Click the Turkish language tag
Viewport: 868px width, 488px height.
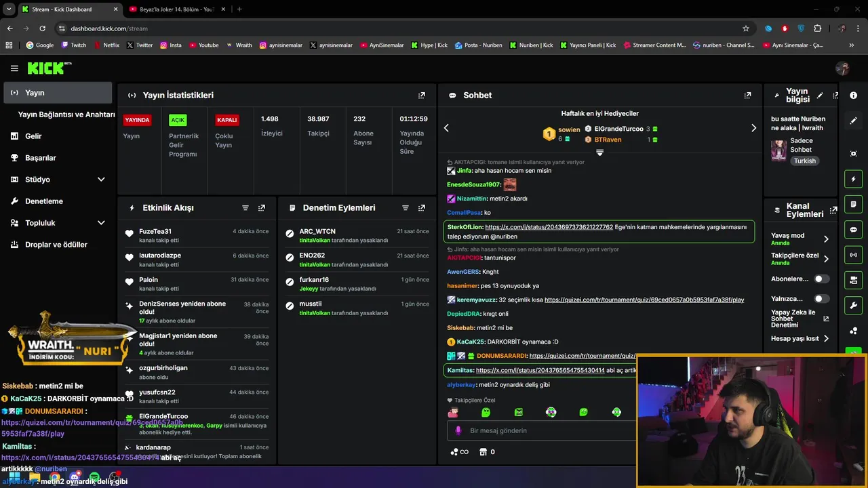805,161
